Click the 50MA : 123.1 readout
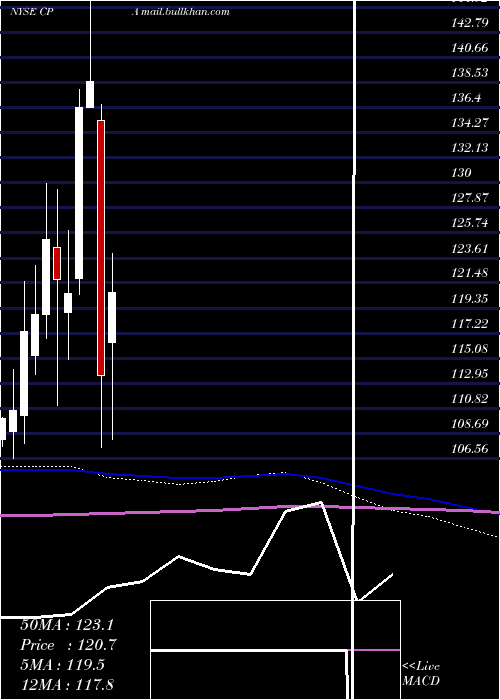This screenshot has height=700, width=500. click(x=67, y=625)
